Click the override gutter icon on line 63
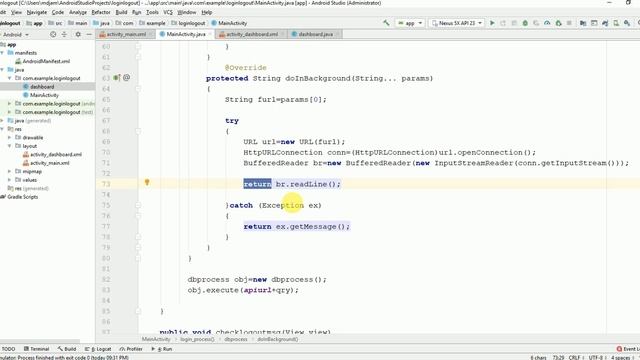The width and height of the screenshot is (640, 360). pos(117,78)
